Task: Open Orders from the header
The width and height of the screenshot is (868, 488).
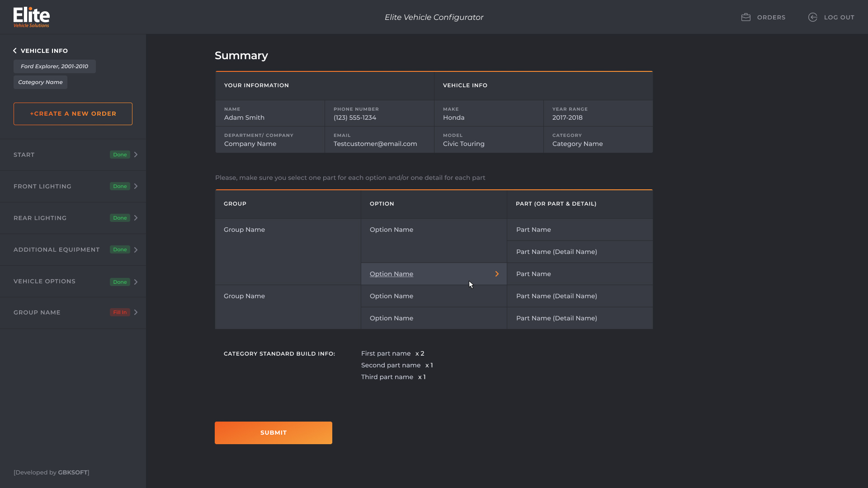Action: (x=764, y=17)
